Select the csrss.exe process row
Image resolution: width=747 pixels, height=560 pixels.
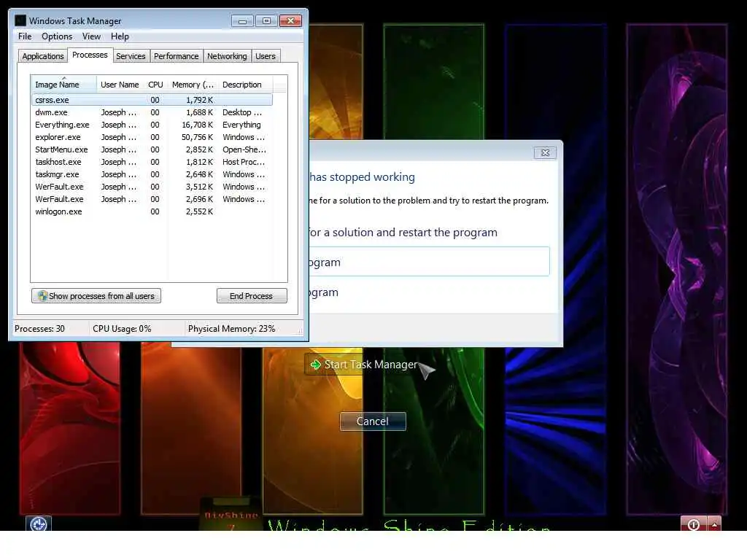pyautogui.click(x=152, y=100)
